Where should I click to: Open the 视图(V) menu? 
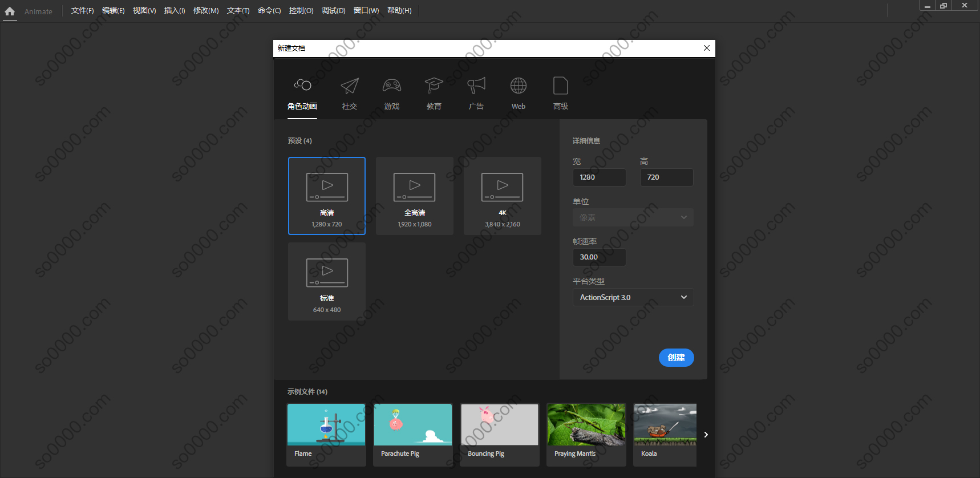click(144, 11)
